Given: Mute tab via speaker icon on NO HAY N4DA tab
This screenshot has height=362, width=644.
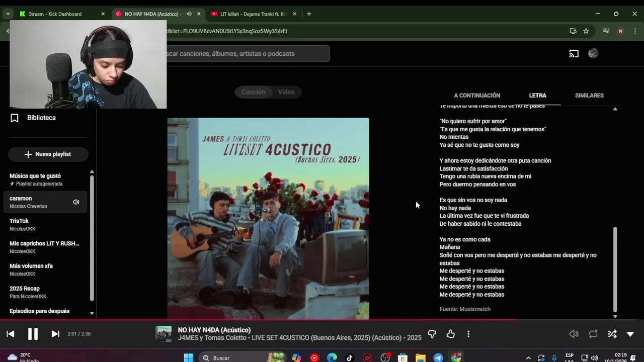Looking at the screenshot, I should click(189, 14).
